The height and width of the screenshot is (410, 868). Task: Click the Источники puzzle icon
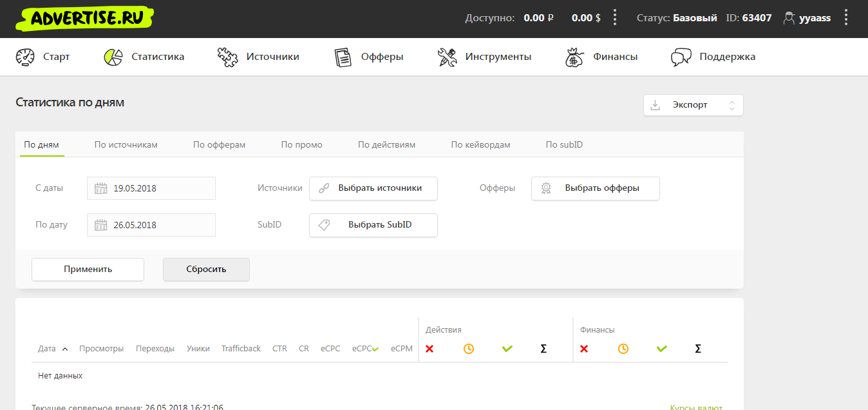point(227,57)
